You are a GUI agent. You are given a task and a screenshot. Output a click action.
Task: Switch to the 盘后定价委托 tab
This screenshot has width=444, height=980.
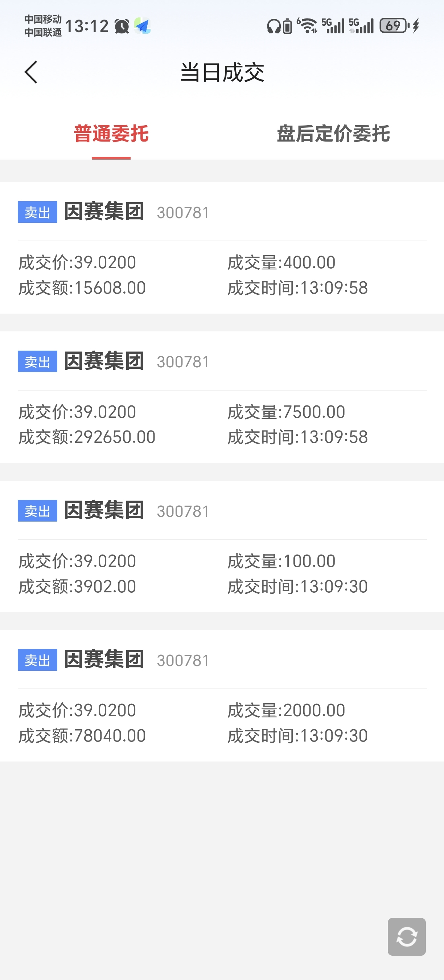(x=333, y=134)
